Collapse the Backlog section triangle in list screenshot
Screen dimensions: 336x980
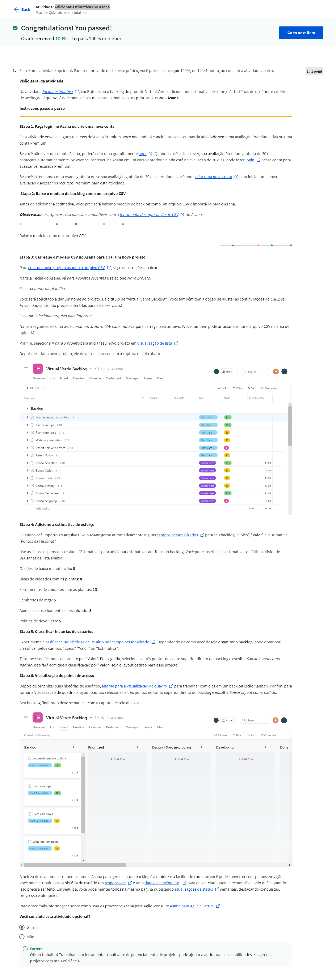[x=27, y=408]
